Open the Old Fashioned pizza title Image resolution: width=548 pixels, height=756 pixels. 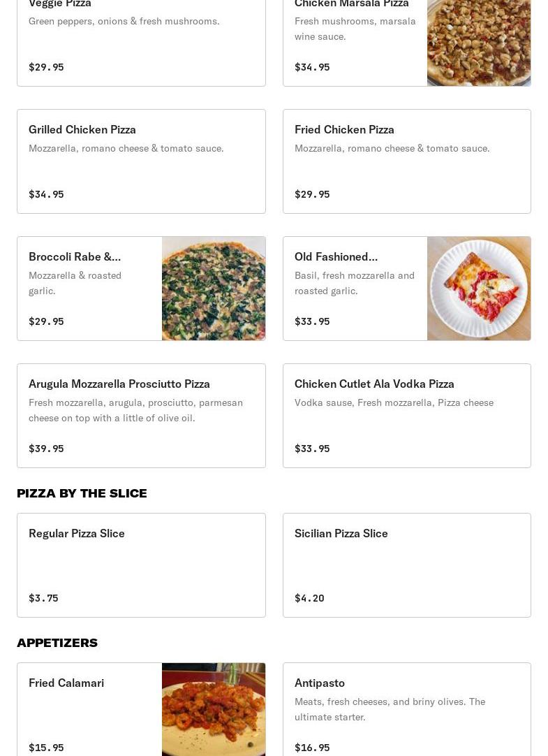click(x=336, y=257)
